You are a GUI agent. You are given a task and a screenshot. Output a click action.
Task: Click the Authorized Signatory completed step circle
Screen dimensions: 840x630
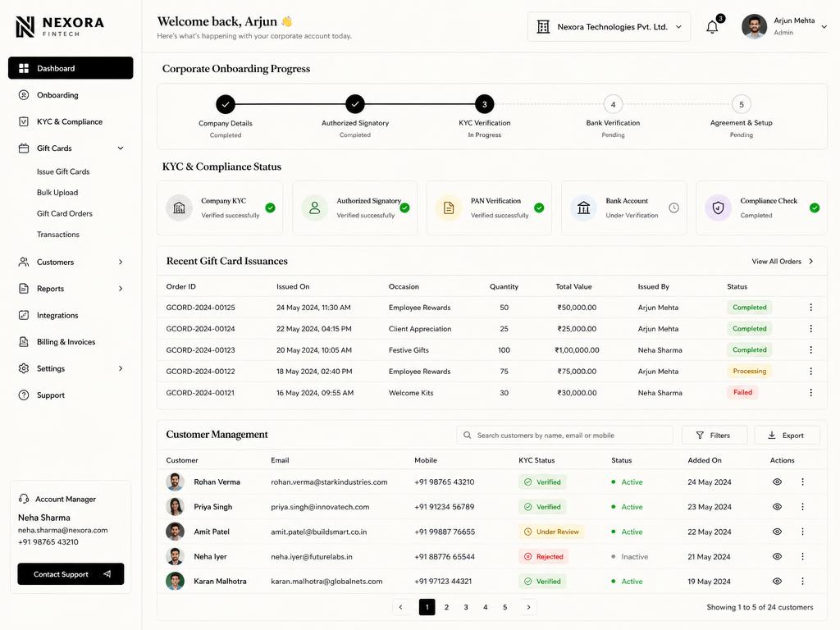coord(354,104)
